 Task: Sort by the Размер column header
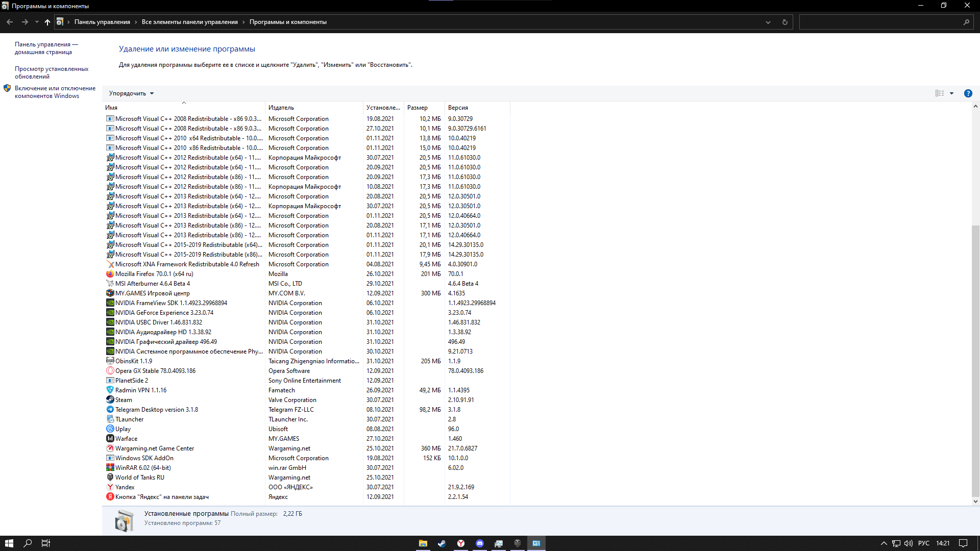[418, 108]
